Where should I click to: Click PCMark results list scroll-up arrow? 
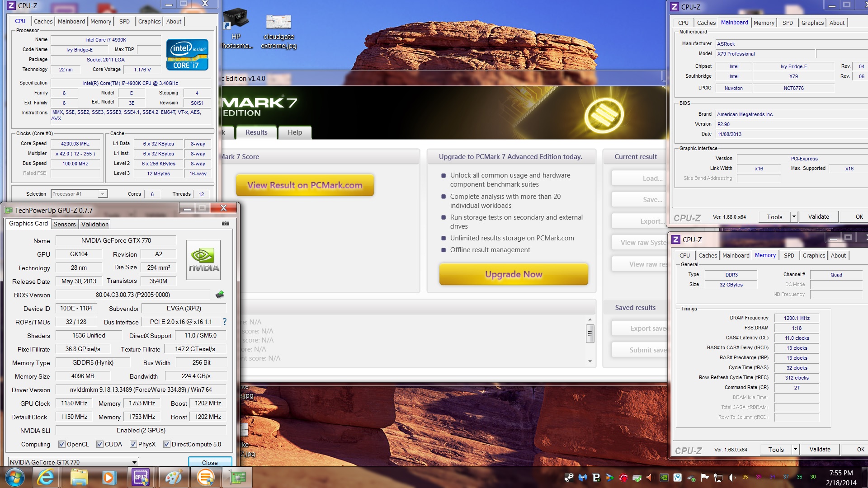pyautogui.click(x=590, y=319)
